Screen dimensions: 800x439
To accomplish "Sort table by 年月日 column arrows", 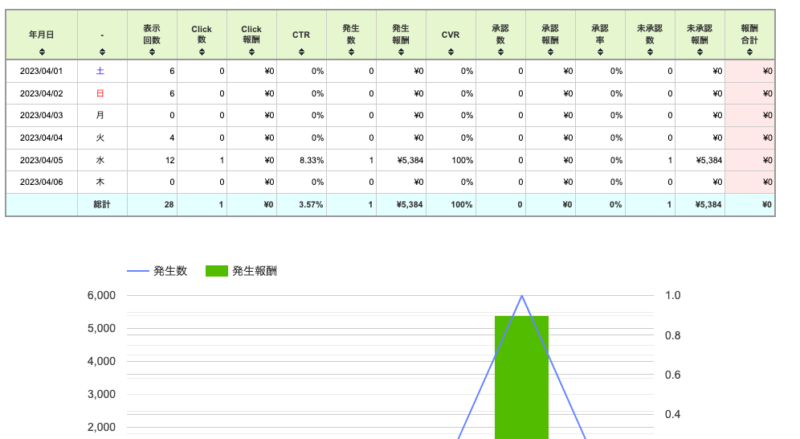I will [42, 52].
